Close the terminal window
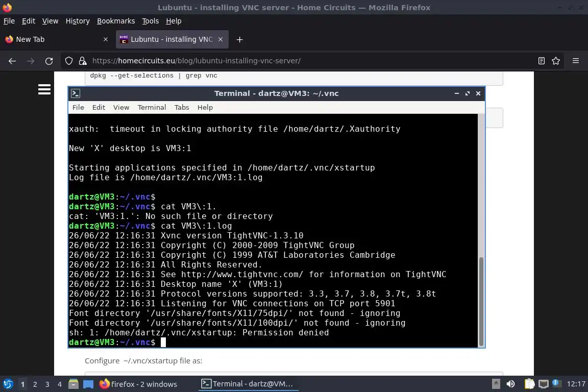Screen dimensions: 588x392 click(x=478, y=93)
